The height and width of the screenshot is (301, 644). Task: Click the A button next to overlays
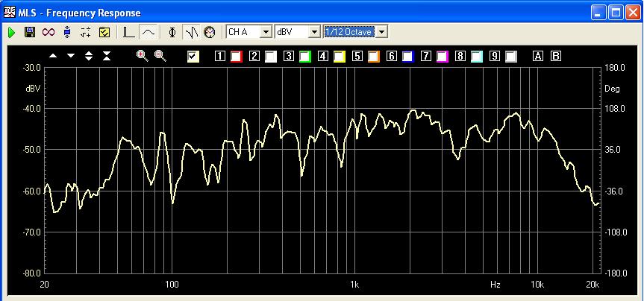click(538, 56)
